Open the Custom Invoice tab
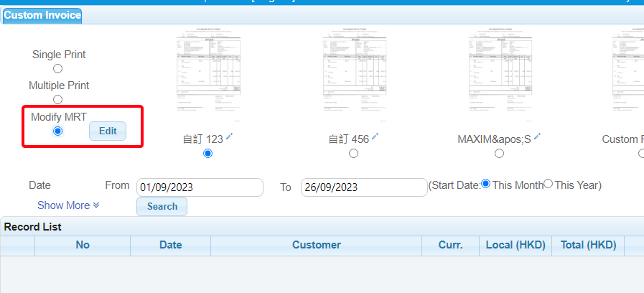 [42, 15]
